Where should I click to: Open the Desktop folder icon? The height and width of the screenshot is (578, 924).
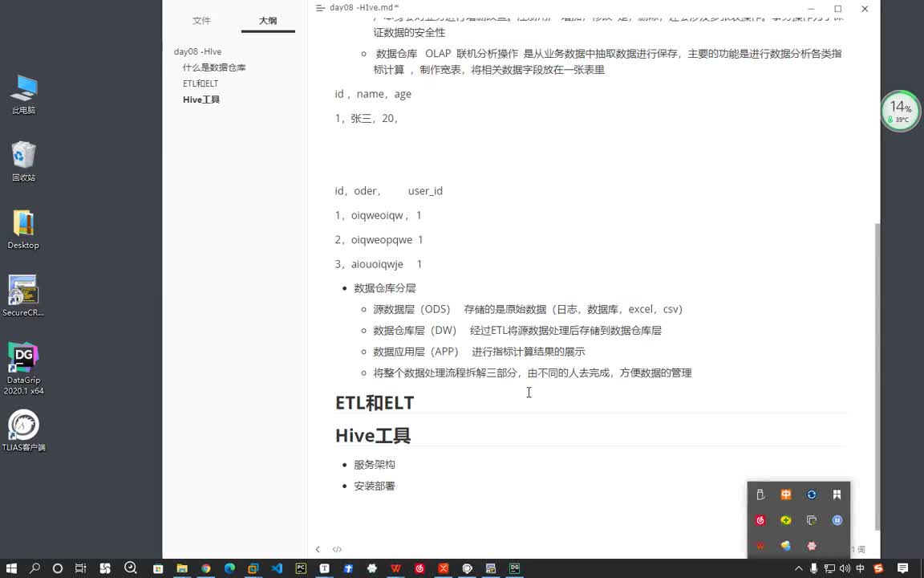pyautogui.click(x=23, y=230)
